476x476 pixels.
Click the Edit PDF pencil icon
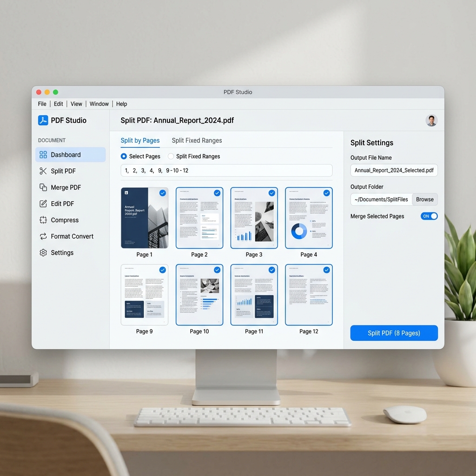point(43,204)
